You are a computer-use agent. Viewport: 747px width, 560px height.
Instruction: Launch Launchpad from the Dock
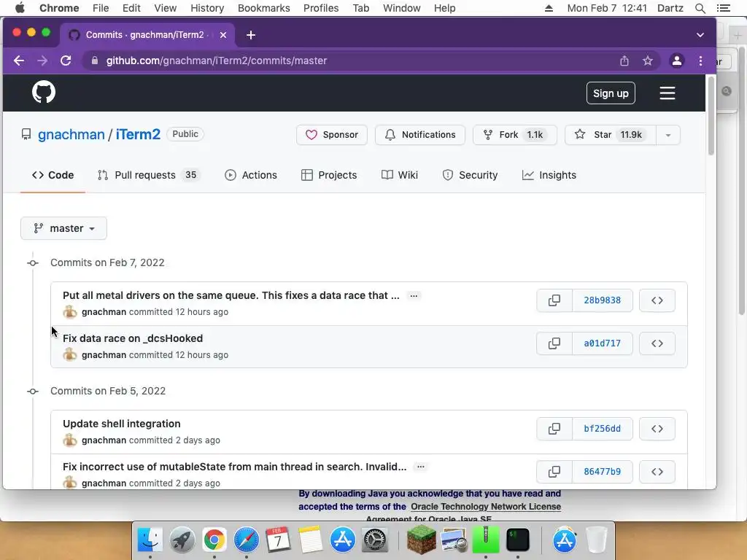click(x=182, y=540)
